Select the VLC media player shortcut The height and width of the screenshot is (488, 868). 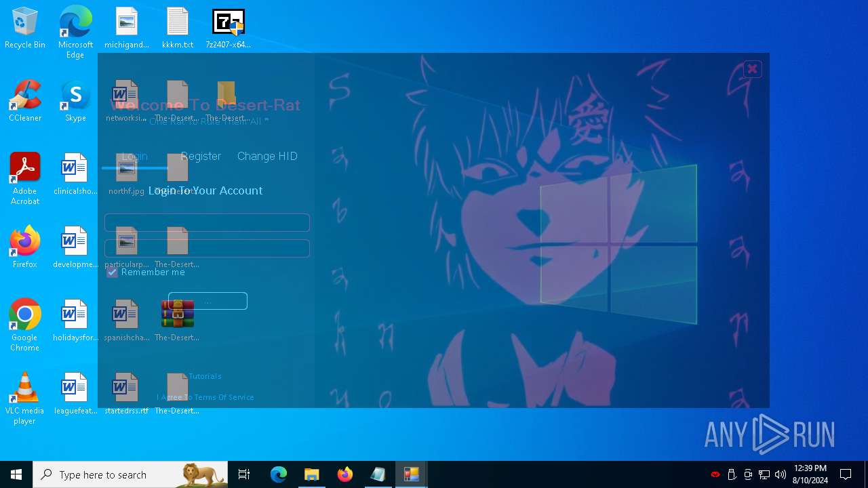(x=25, y=399)
